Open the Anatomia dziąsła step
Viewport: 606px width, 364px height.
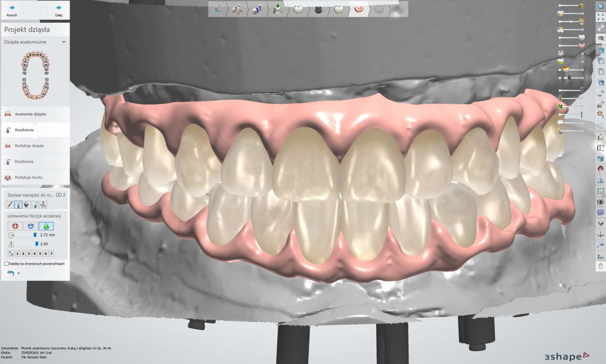pos(30,114)
